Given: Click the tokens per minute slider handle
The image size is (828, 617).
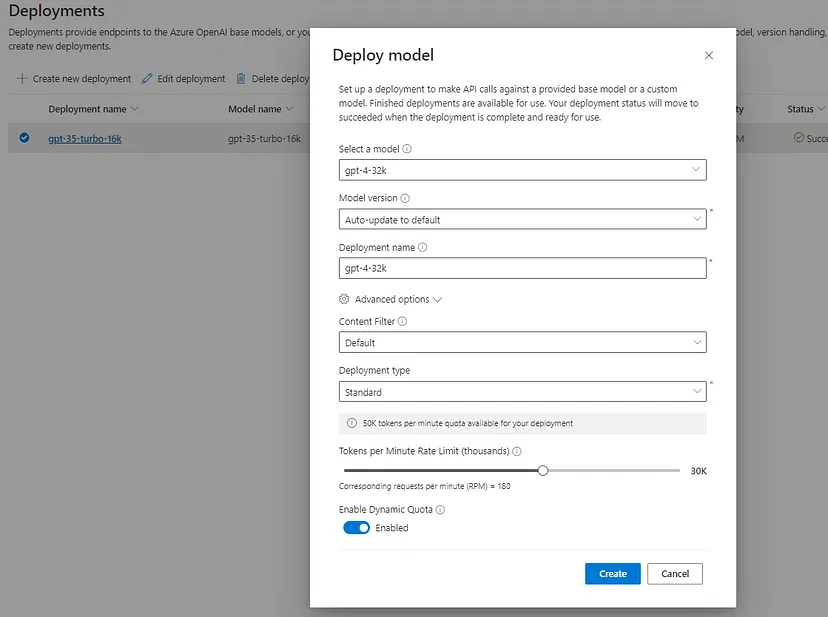Looking at the screenshot, I should (543, 470).
